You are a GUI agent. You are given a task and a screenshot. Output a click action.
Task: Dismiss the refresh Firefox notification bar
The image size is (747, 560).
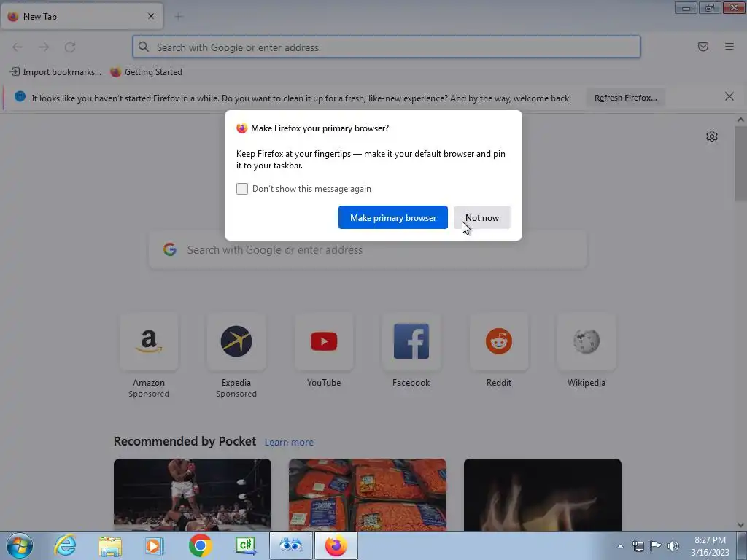coord(729,97)
